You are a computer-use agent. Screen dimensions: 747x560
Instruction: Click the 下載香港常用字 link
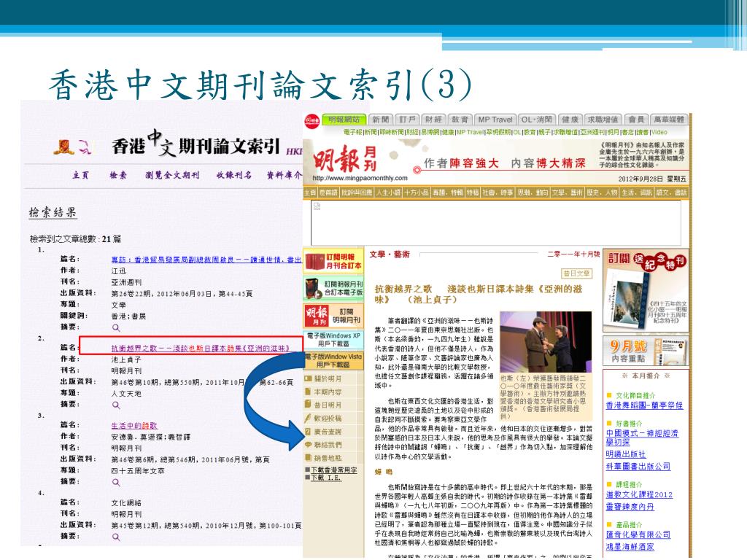point(334,470)
